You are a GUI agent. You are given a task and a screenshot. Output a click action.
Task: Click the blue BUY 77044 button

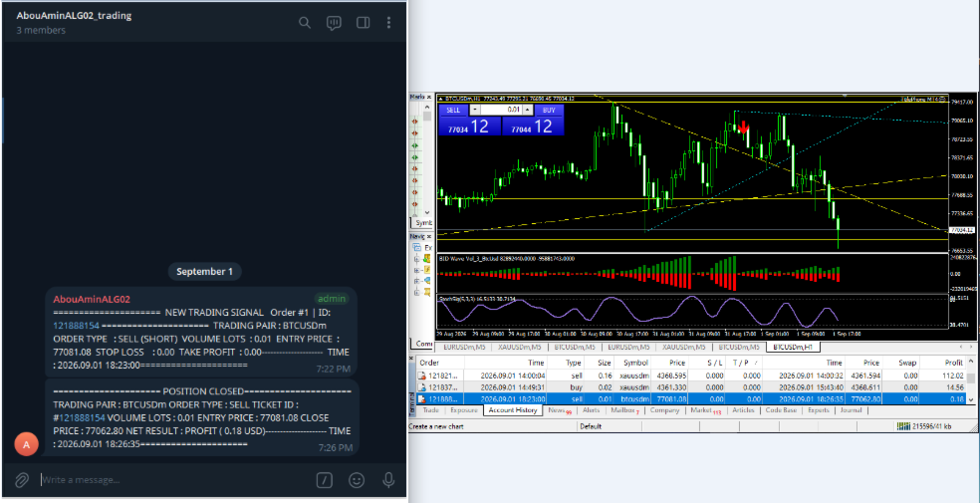533,120
